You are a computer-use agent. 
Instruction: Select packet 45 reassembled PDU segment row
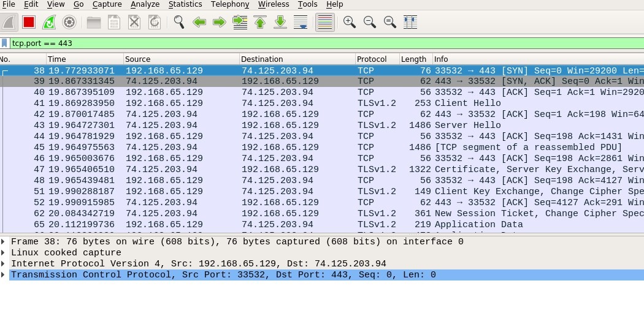click(322, 148)
